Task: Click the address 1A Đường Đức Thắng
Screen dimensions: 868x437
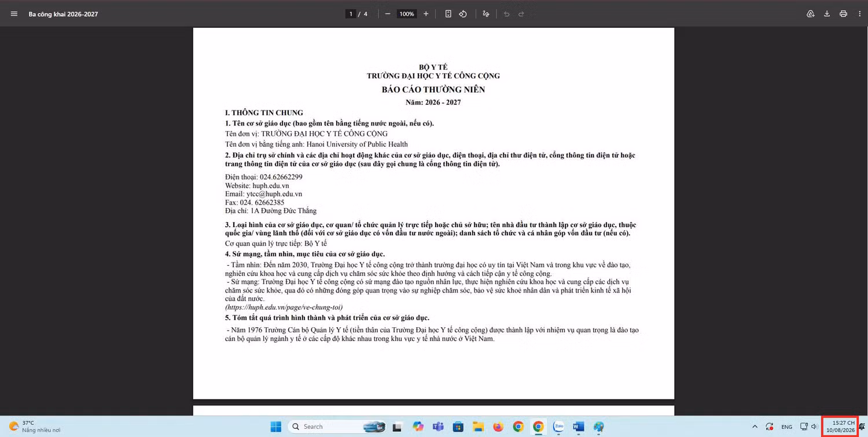Action: (271, 211)
